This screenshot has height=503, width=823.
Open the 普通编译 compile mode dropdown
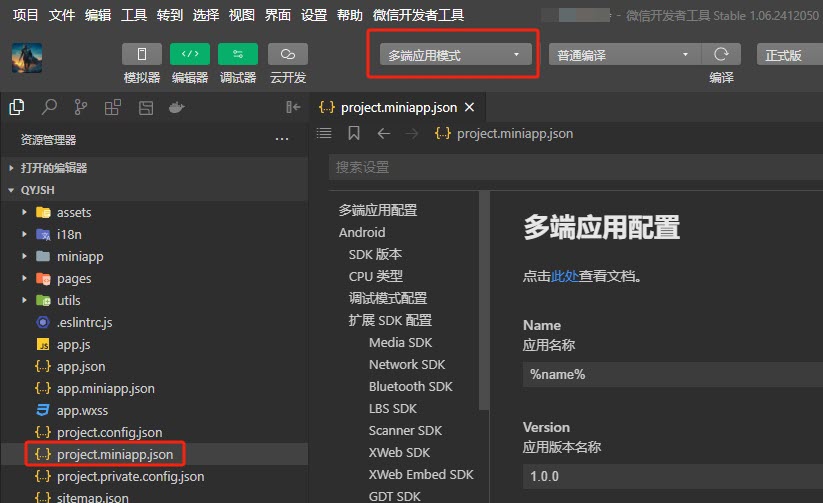[625, 55]
